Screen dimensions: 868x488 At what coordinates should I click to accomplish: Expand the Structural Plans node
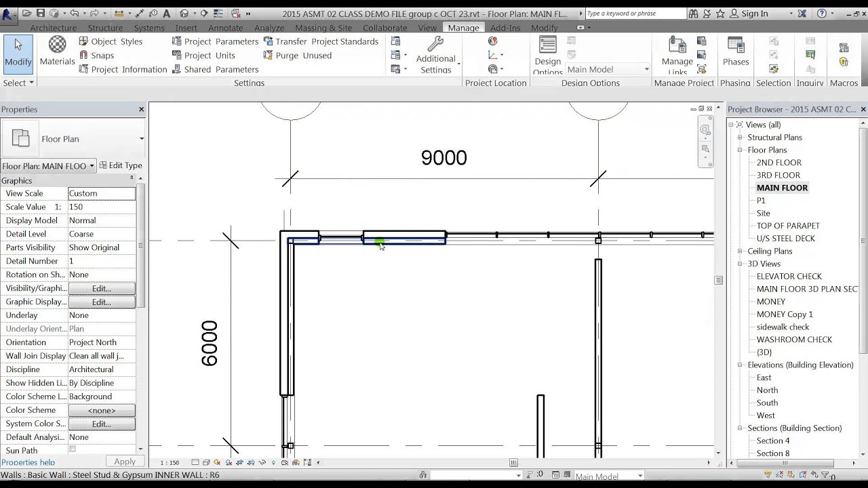[741, 138]
